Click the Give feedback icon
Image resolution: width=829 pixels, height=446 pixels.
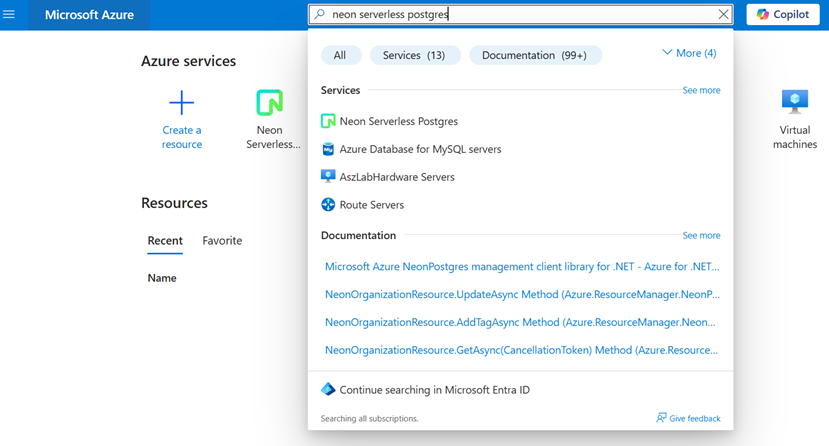pos(661,418)
